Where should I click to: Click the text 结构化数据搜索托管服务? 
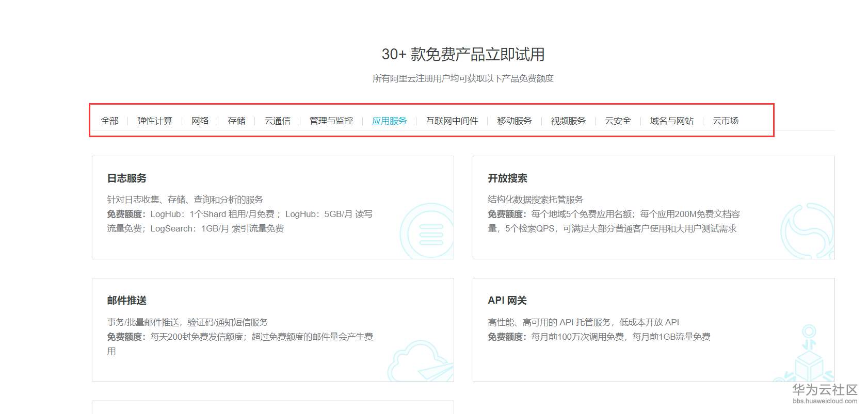[x=536, y=200]
